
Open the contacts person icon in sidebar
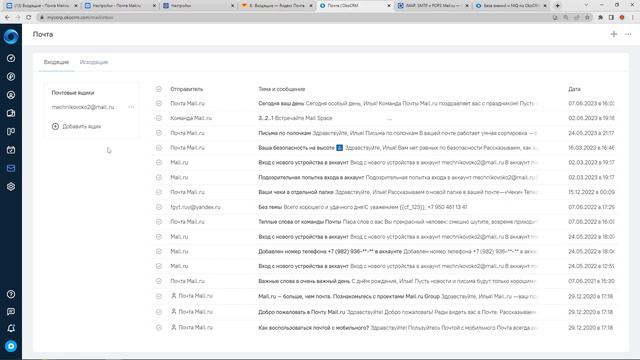pyautogui.click(x=11, y=95)
